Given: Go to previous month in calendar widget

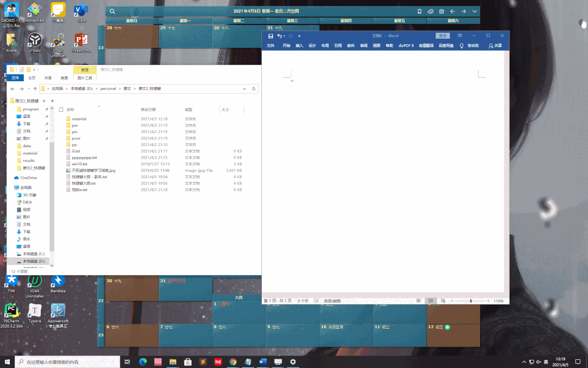Looking at the screenshot, I should coord(452,11).
